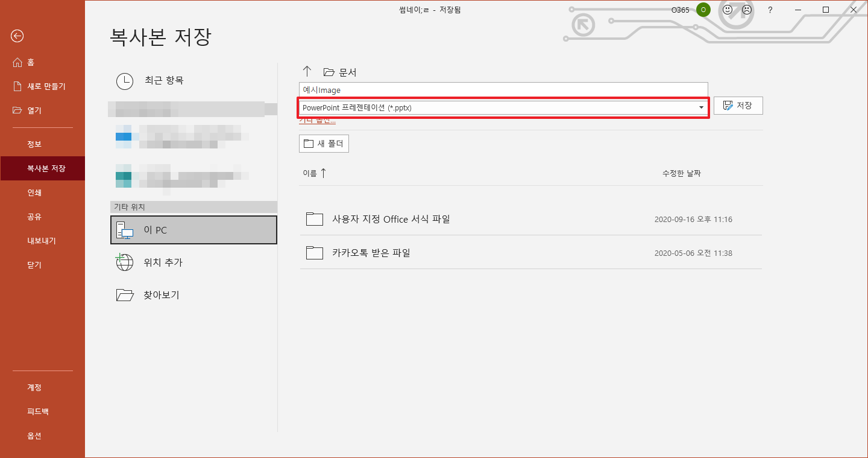Click the folder icon of 찾아보기
The image size is (868, 458).
coord(125,295)
